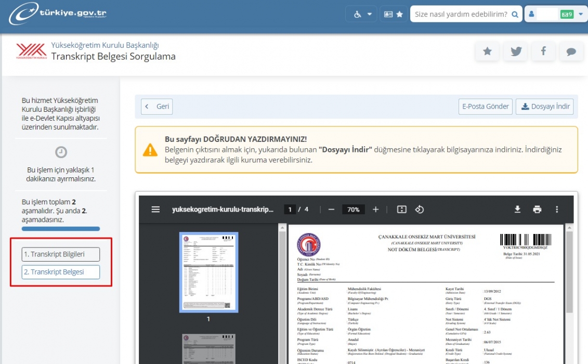Click the magnifier search icon
Viewport: 588px width, 364px height.
click(x=515, y=14)
